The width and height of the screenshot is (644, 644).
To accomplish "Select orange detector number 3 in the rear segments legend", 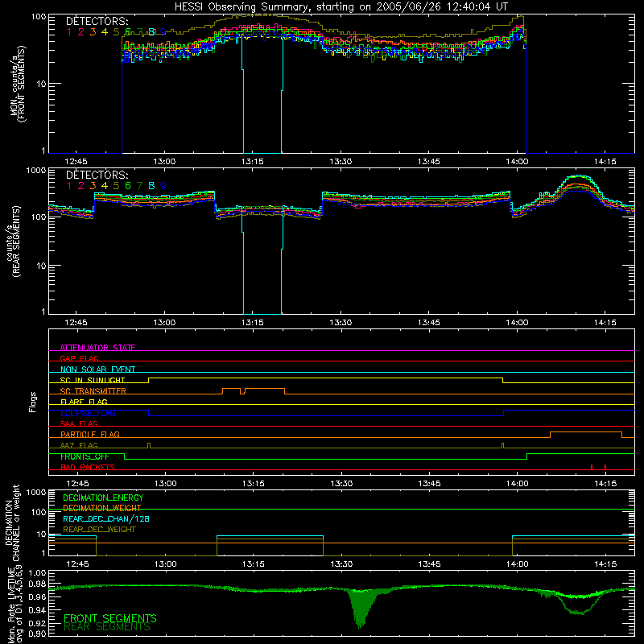I will pyautogui.click(x=93, y=186).
